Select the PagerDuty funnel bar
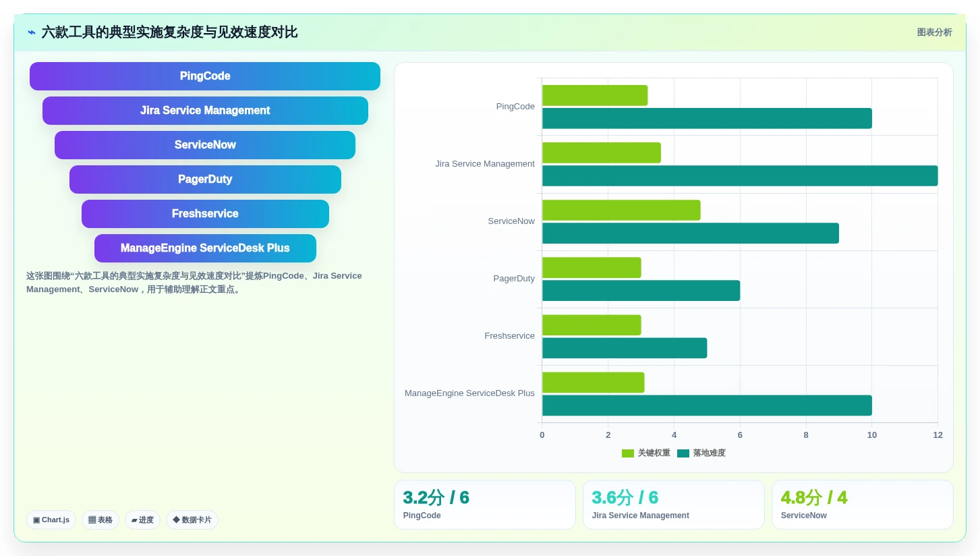The image size is (980, 556). tap(205, 179)
